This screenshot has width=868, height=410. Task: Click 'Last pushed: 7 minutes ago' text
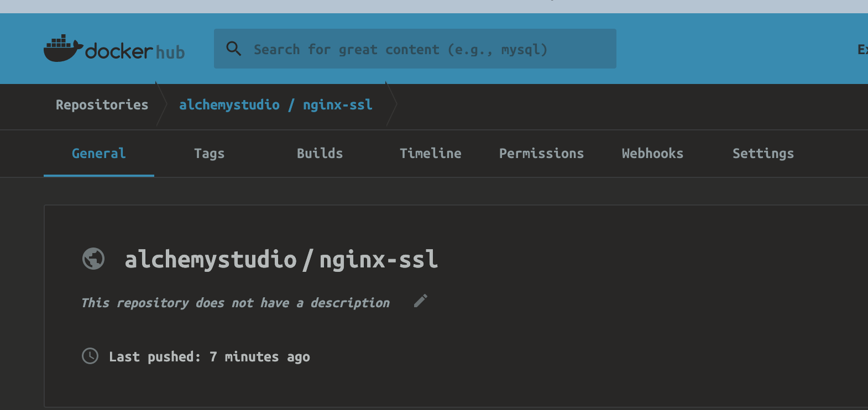point(210,357)
